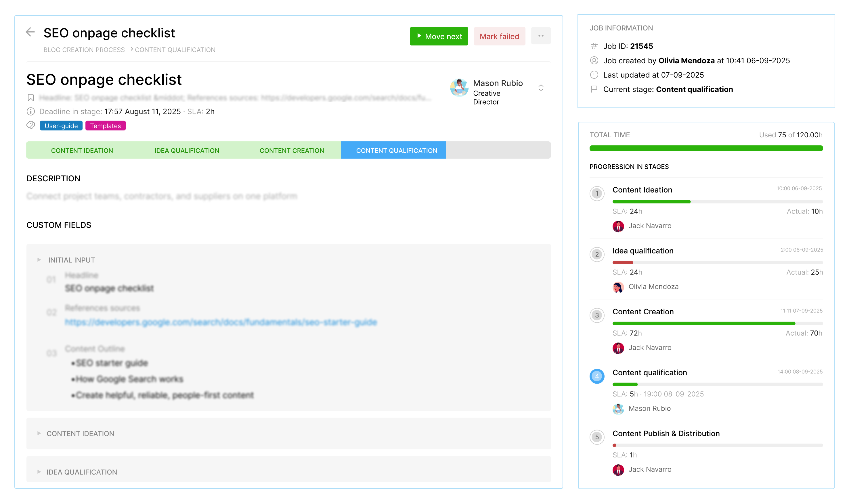Click Olivia Mendoza's avatar in Idea qualification

[x=618, y=287]
